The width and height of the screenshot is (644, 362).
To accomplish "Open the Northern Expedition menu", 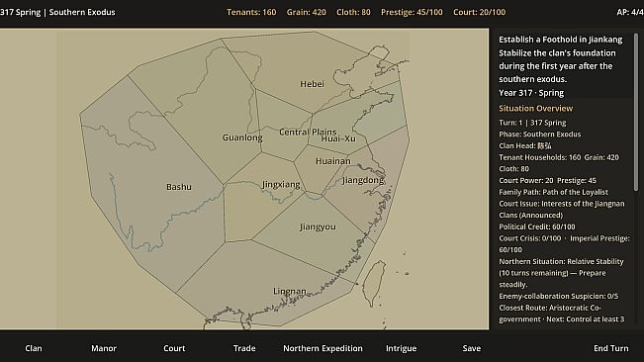I will click(322, 348).
